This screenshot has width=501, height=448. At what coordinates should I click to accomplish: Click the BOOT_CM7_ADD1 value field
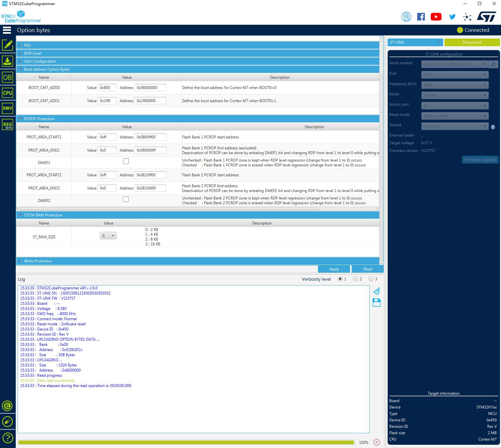(x=107, y=101)
